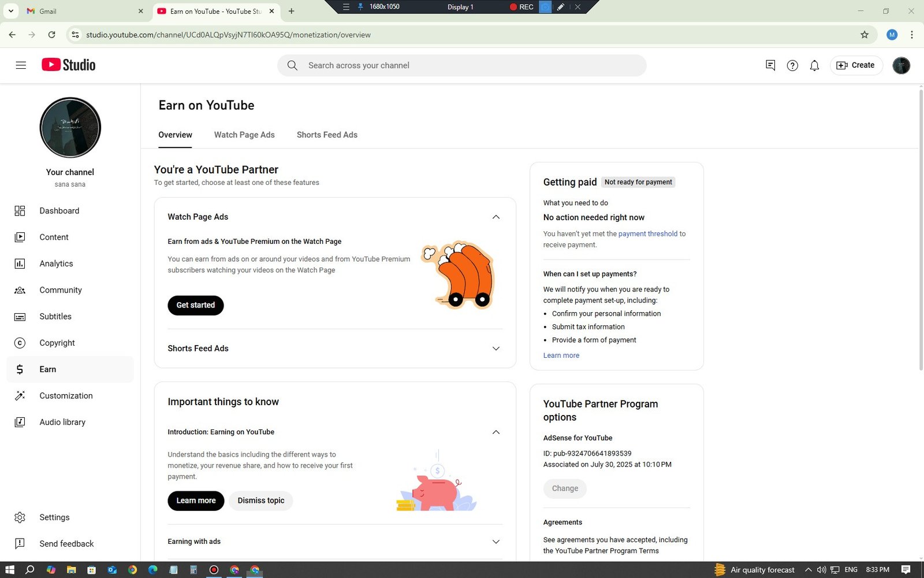Switch to the Shorts Feed Ads tab
924x578 pixels.
point(327,135)
